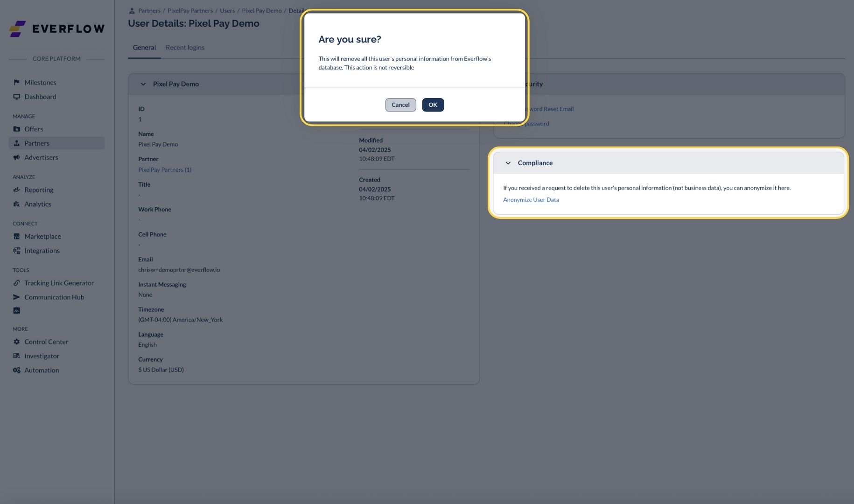The width and height of the screenshot is (854, 504).
Task: Click the Instant Messaging value None
Action: [145, 295]
